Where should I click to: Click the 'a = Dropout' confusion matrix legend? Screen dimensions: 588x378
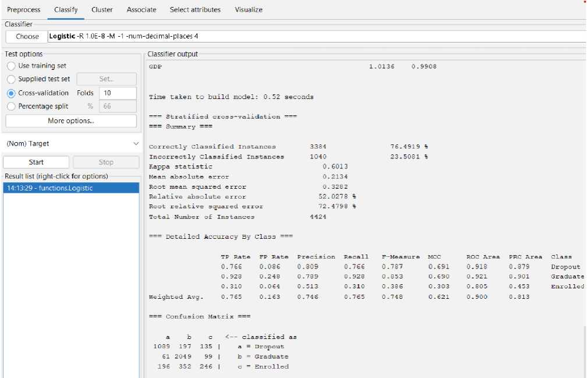coord(261,347)
